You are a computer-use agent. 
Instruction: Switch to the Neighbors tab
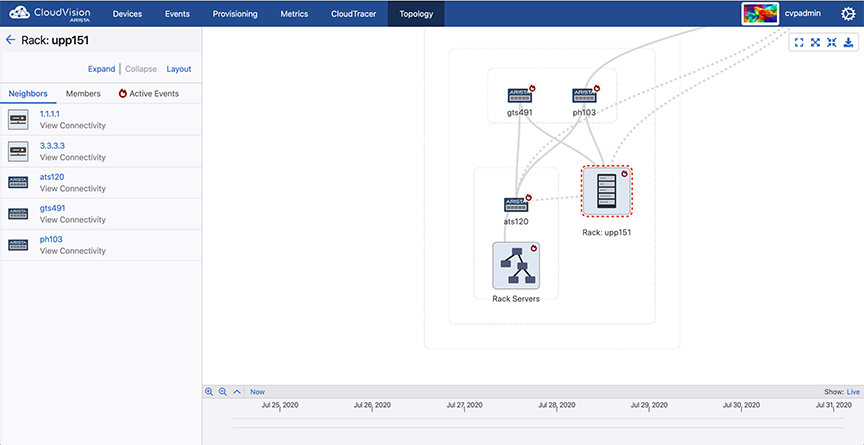28,94
